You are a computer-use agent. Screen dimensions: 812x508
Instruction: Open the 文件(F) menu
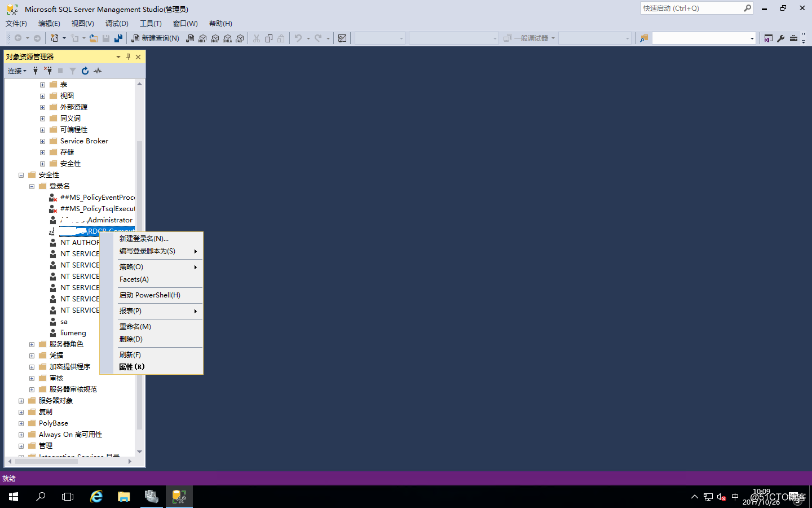click(16, 24)
